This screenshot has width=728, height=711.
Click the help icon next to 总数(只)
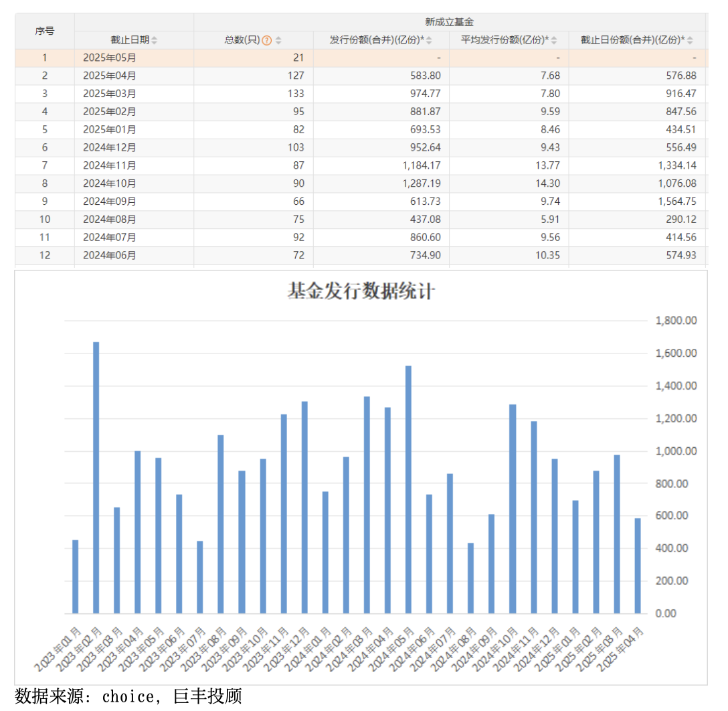click(x=266, y=40)
